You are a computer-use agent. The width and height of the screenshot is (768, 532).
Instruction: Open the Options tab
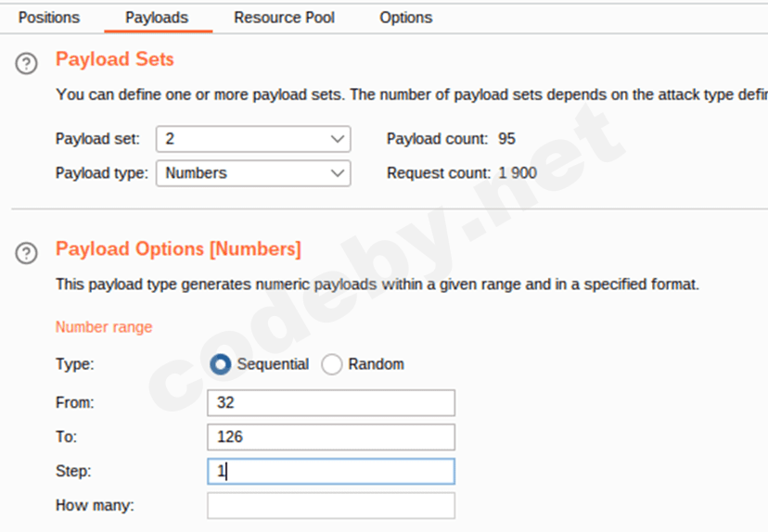[405, 18]
